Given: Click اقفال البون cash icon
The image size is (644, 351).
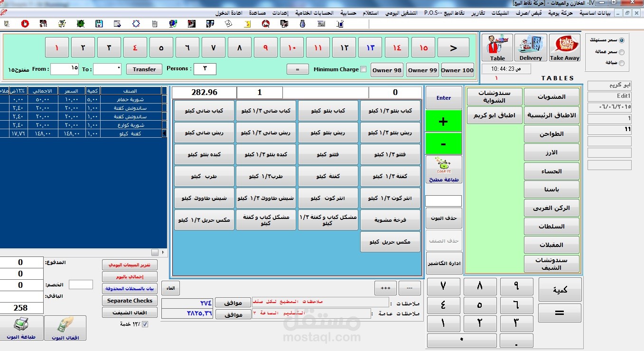Looking at the screenshot, I should 65,328.
